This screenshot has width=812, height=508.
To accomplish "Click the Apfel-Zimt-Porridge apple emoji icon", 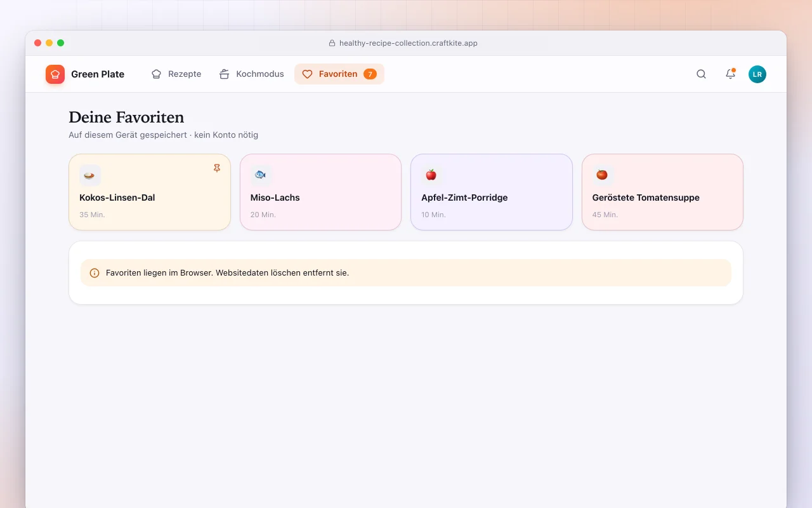I will coord(431,175).
